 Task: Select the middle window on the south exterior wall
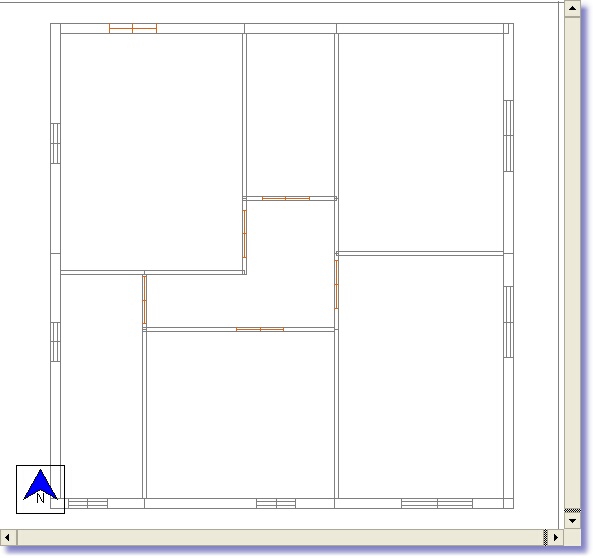[276, 503]
